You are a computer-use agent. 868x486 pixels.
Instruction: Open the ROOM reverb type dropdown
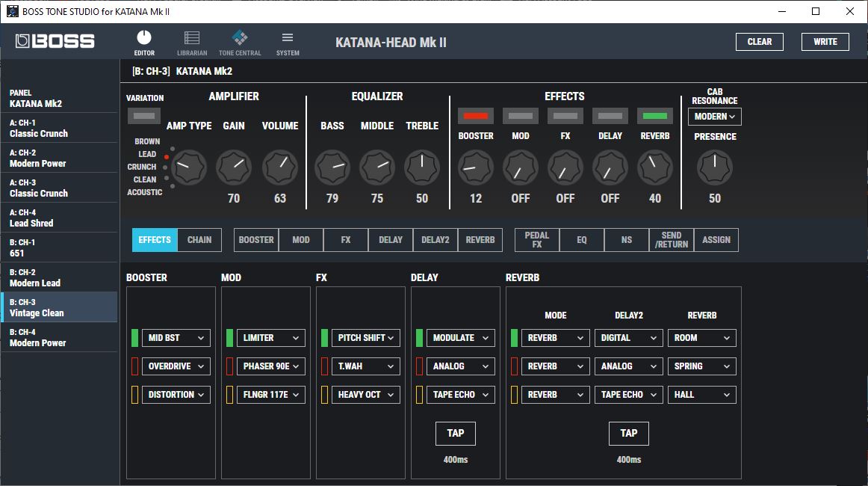click(x=702, y=338)
